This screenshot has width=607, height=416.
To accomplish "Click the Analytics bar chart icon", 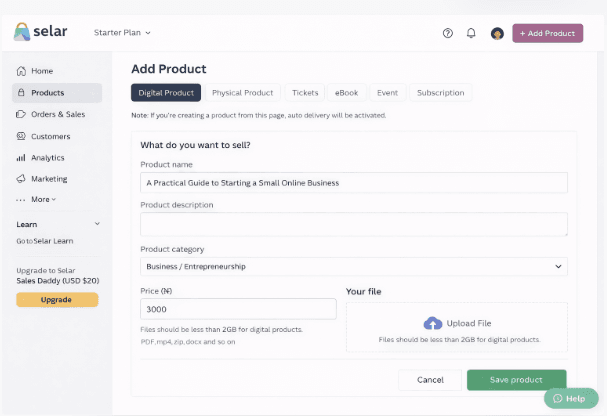I will pyautogui.click(x=21, y=158).
